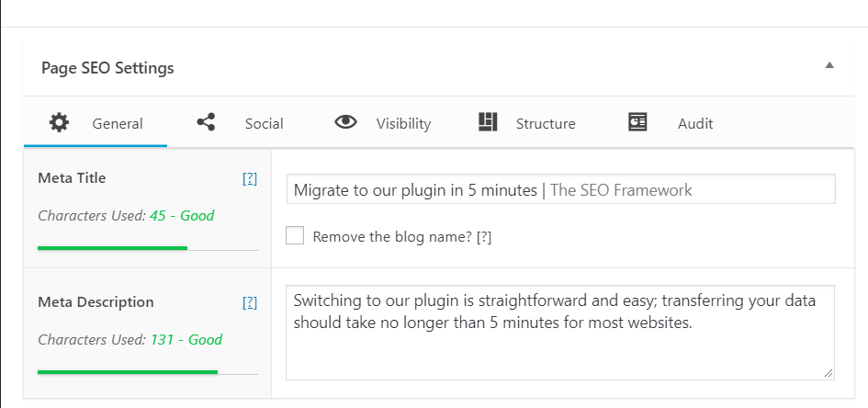Open the Audit tab label

pos(695,123)
